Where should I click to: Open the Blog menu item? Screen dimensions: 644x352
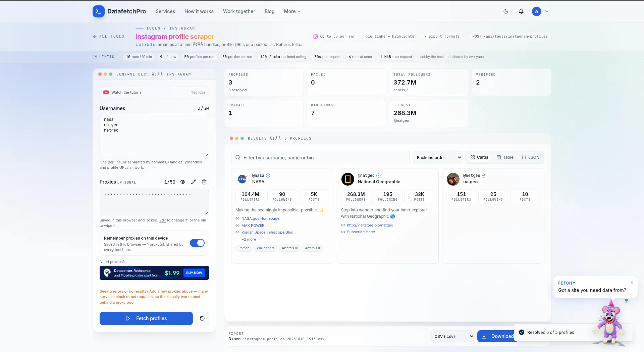[269, 11]
